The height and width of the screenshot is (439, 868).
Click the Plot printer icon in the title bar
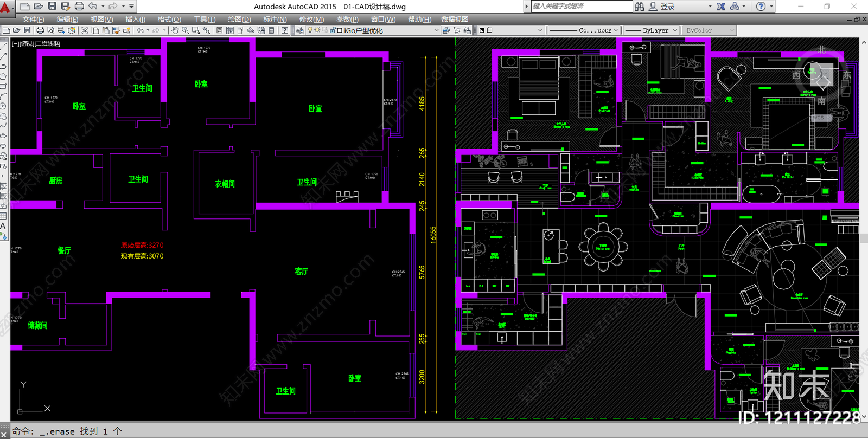coord(79,6)
